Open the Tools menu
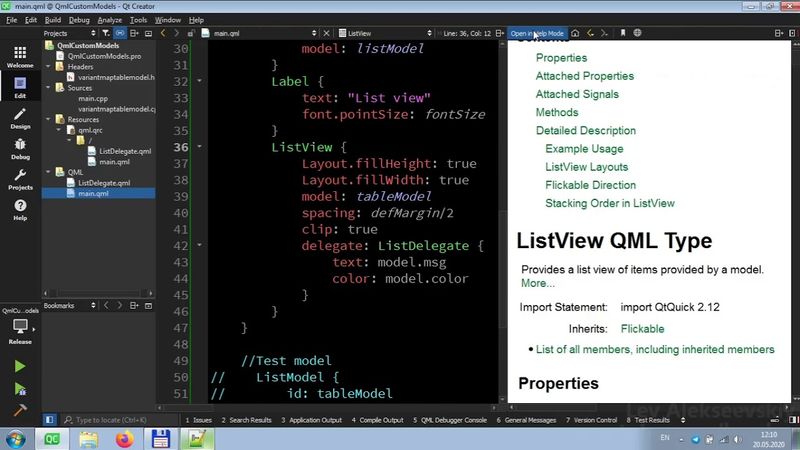Screen dimensions: 800x450 (138, 20)
